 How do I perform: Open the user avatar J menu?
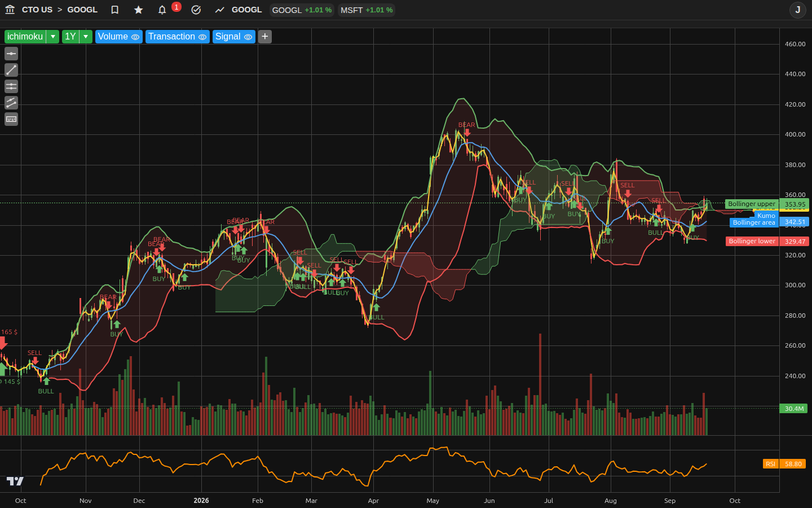[x=798, y=10]
